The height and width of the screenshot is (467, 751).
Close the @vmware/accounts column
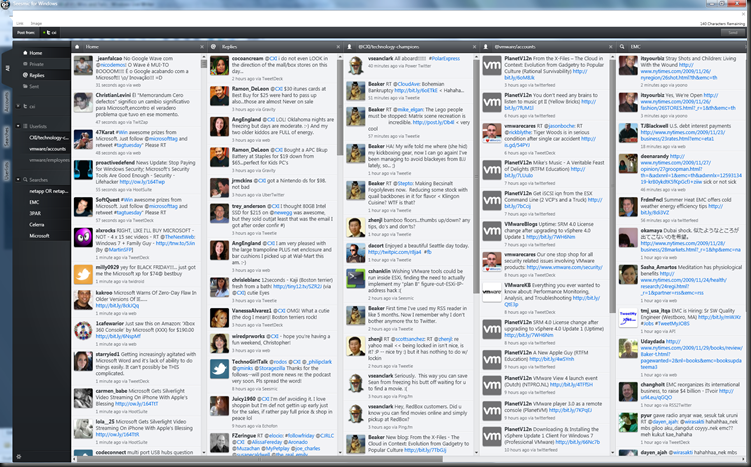tap(611, 47)
